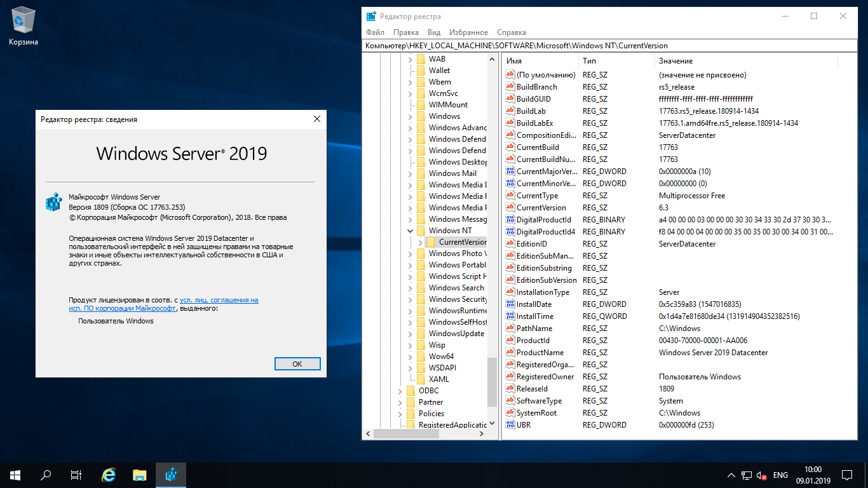This screenshot has width=868, height=488.
Task: Open the Справка menu
Action: pyautogui.click(x=511, y=32)
